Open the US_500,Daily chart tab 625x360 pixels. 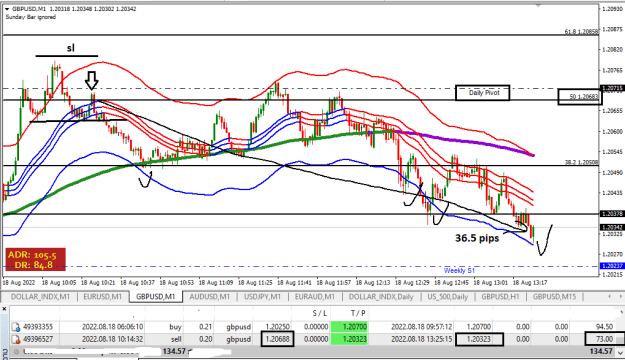click(x=448, y=297)
